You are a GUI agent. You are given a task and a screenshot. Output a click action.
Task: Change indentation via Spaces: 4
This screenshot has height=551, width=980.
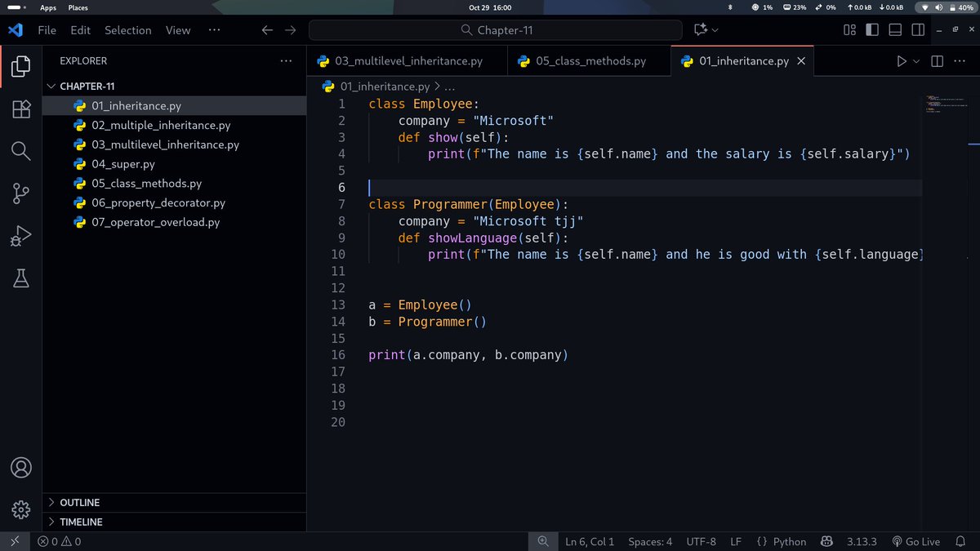point(650,541)
